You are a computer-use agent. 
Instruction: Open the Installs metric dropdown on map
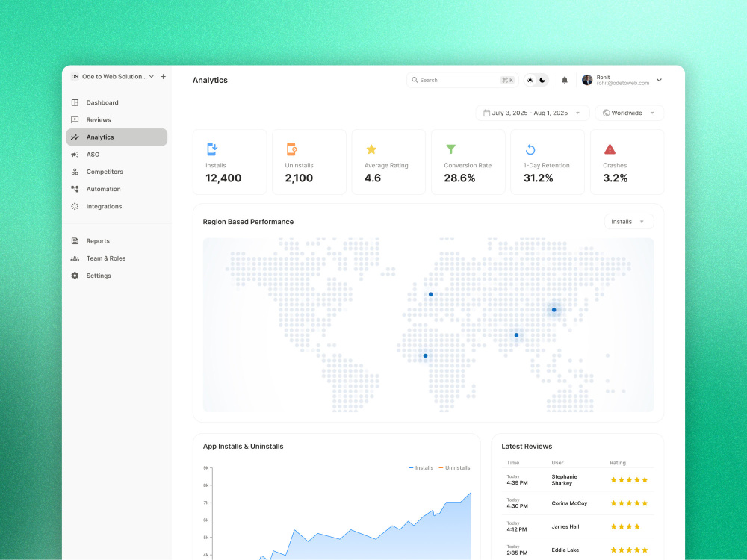click(x=629, y=222)
